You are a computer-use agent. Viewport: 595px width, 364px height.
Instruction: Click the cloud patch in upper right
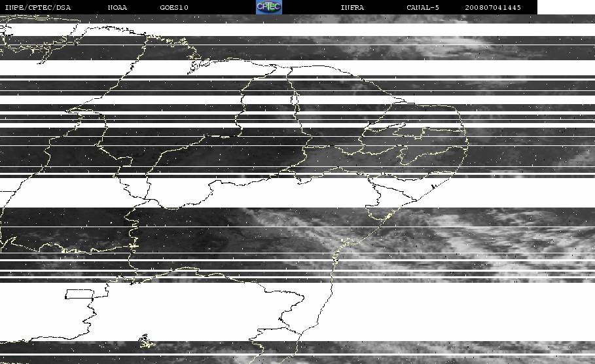click(456, 47)
